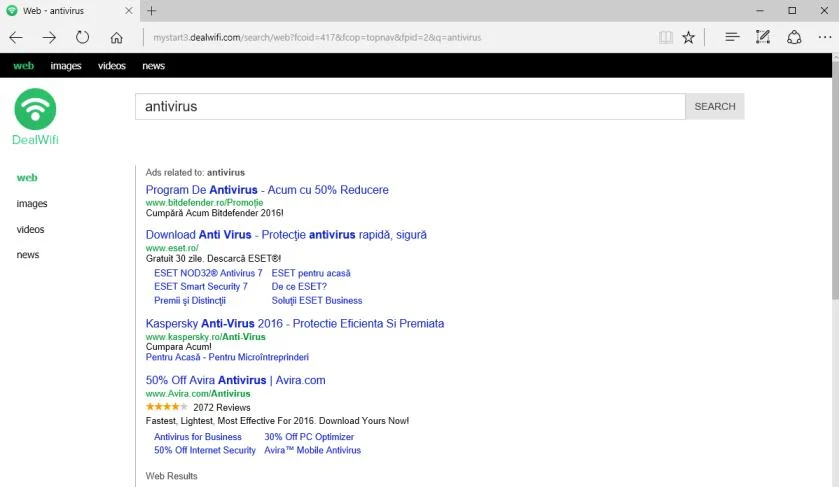This screenshot has width=839, height=487.
Task: Open 'ESET pentru acasă' sublink
Action: (311, 273)
